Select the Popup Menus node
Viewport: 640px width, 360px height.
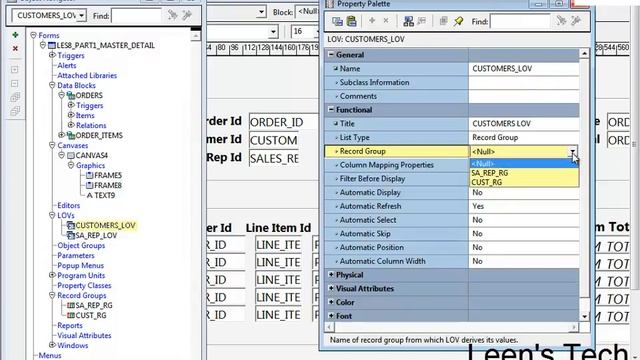(80, 265)
